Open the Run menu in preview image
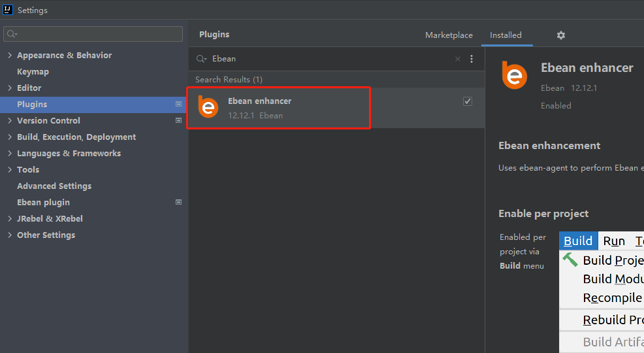 point(614,241)
